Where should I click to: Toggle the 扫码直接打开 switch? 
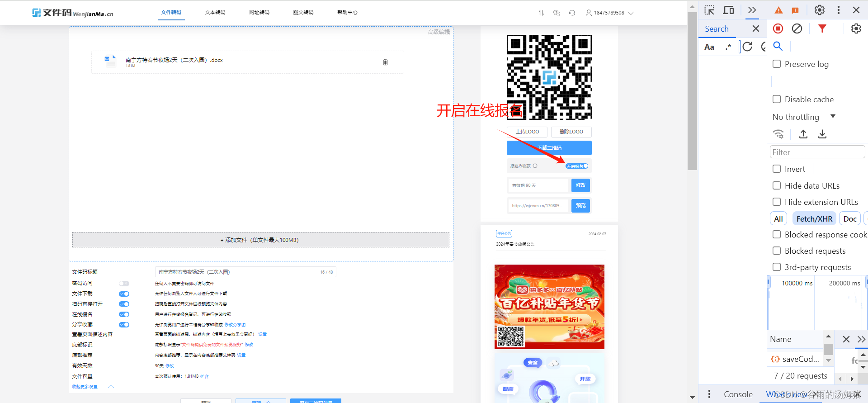[x=124, y=304]
